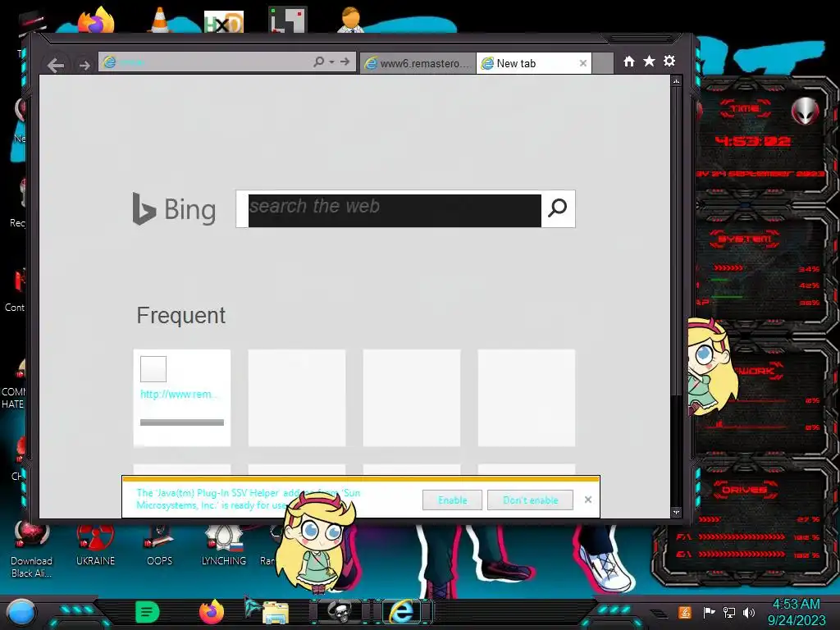Open the green chat app on the taskbar
Screen dimensions: 840x630
148,612
